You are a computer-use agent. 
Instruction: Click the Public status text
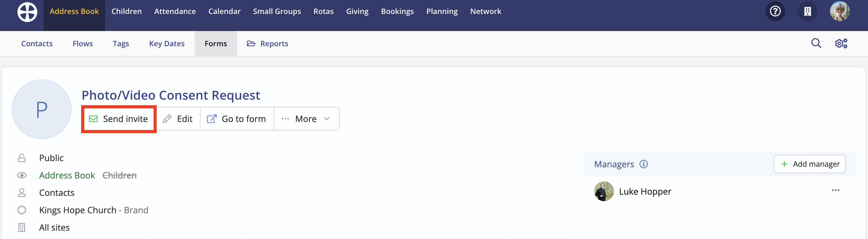click(x=51, y=158)
